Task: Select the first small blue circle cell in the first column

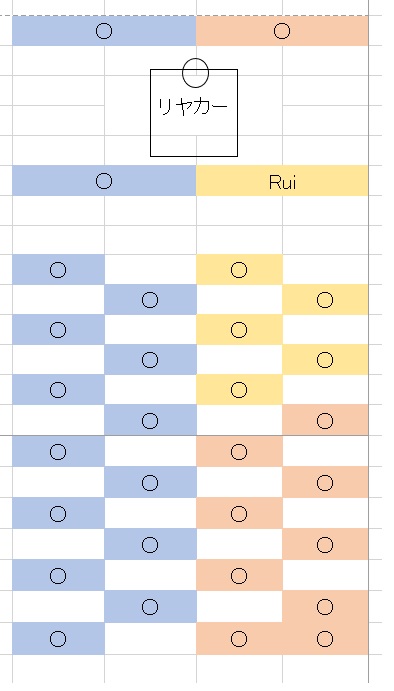Action: coord(58,270)
